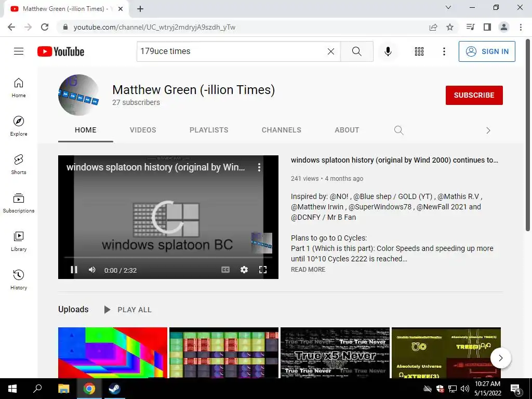Open the Chrome profile avatar
This screenshot has height=399, width=532.
(504, 27)
